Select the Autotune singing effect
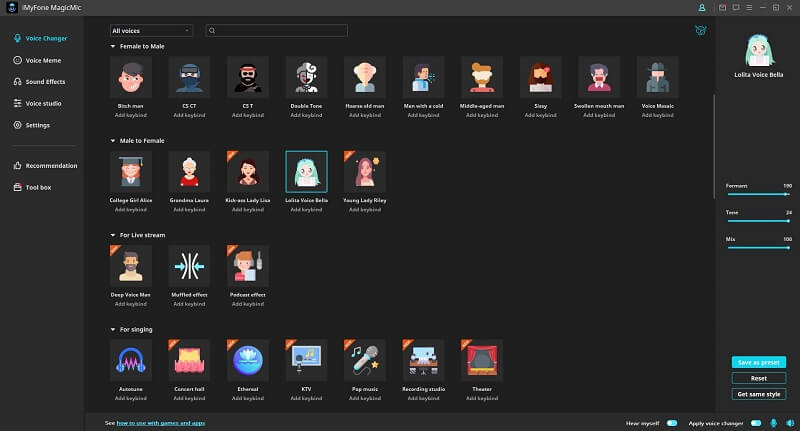The height and width of the screenshot is (431, 800). [131, 360]
